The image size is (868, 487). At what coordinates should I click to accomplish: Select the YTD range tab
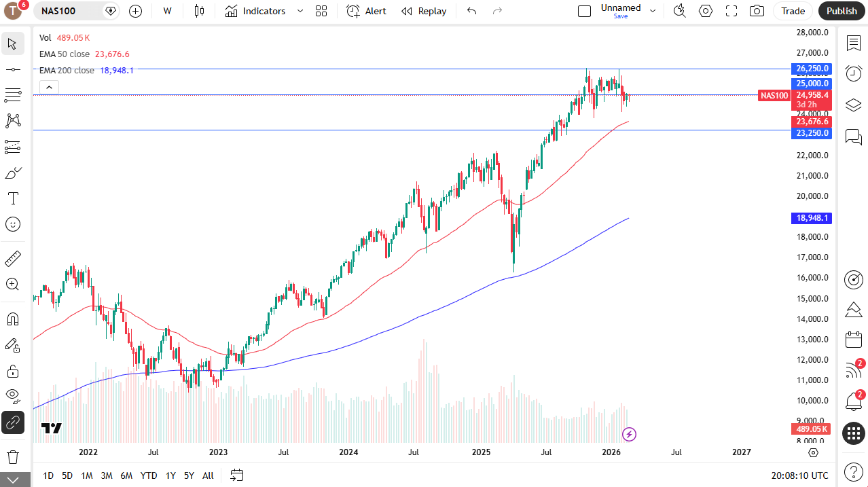coord(148,475)
